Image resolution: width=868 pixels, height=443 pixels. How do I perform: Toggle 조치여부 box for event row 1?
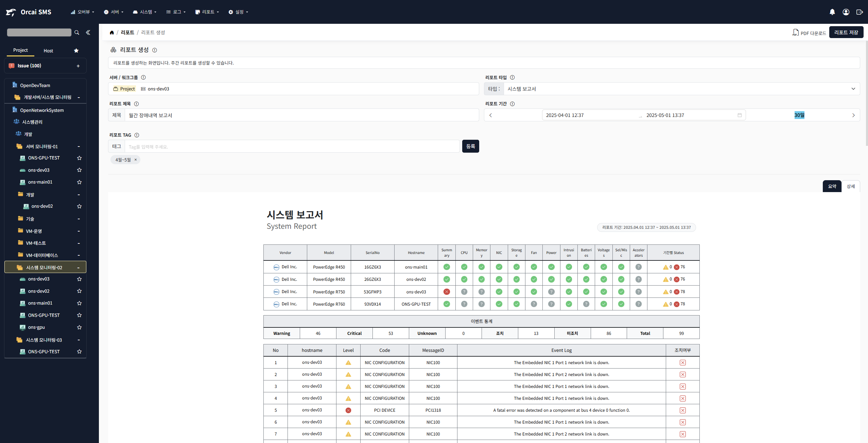pyautogui.click(x=682, y=363)
